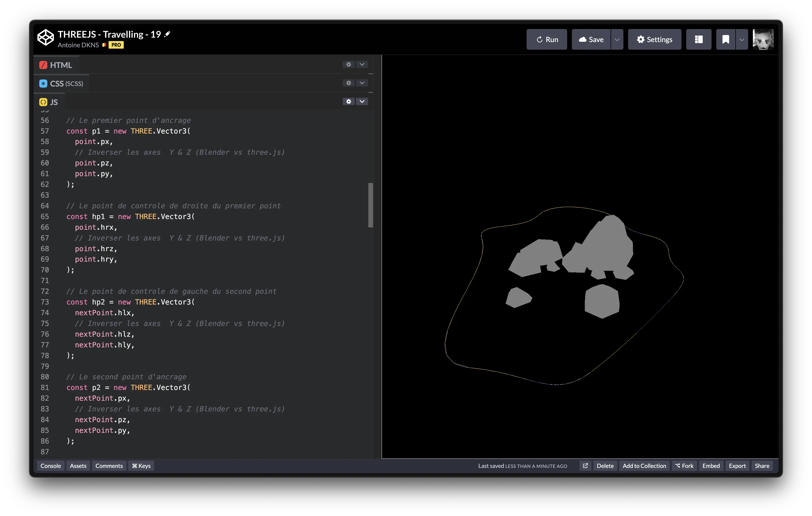Open HTML editor settings gear
This screenshot has height=516, width=812.
(x=348, y=64)
